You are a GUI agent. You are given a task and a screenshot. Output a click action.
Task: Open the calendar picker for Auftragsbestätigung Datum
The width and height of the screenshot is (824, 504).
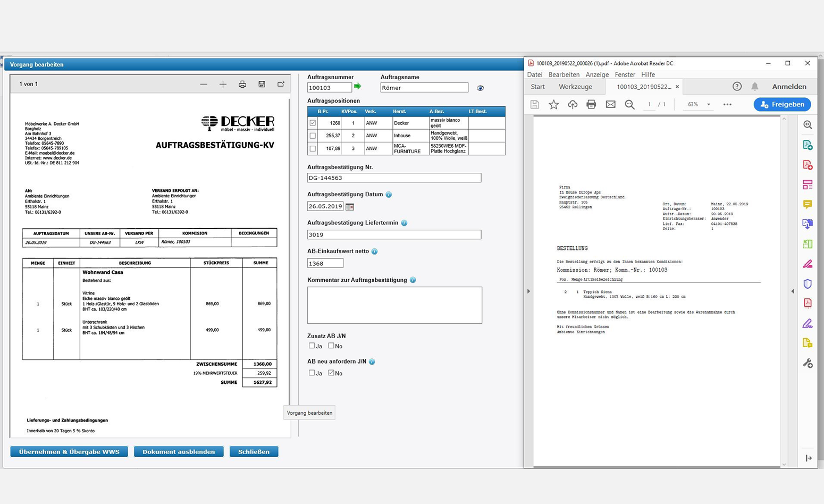(350, 206)
